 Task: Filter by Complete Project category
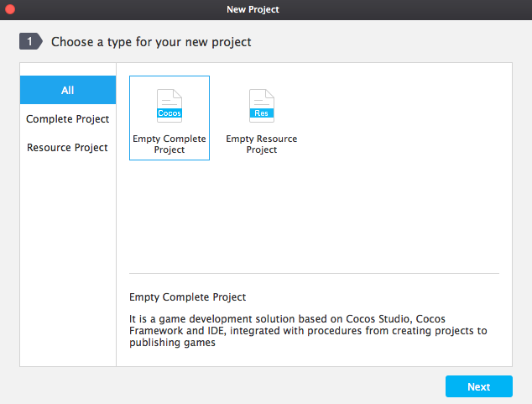point(68,118)
